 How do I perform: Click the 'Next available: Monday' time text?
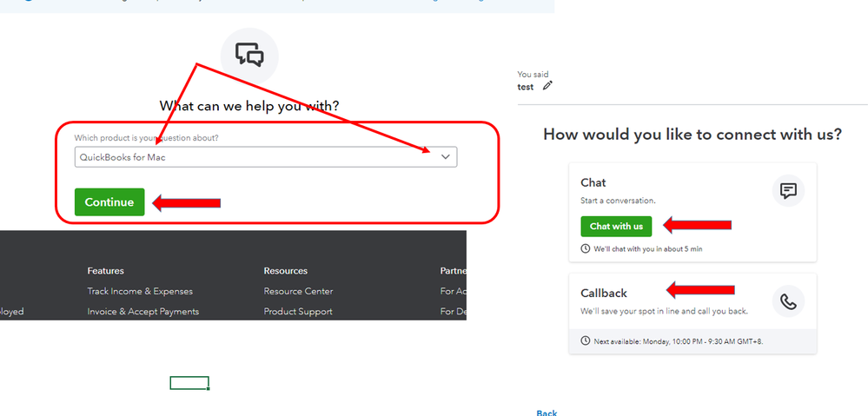pos(678,340)
